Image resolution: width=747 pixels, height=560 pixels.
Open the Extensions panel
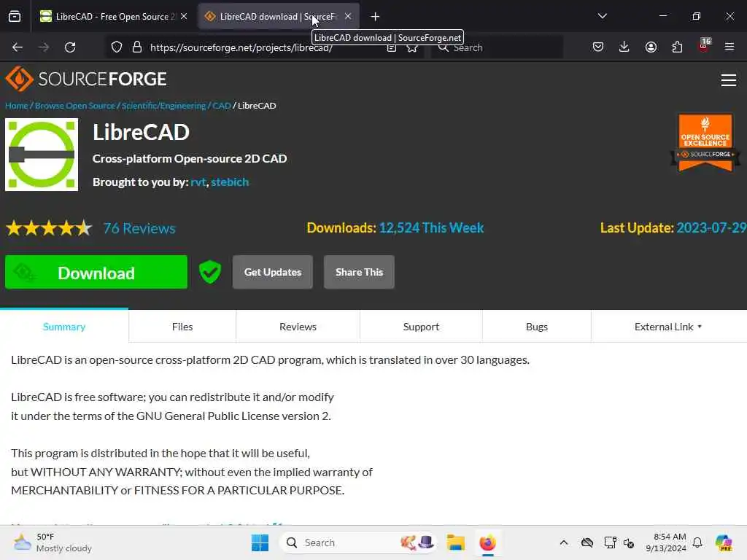coord(677,47)
